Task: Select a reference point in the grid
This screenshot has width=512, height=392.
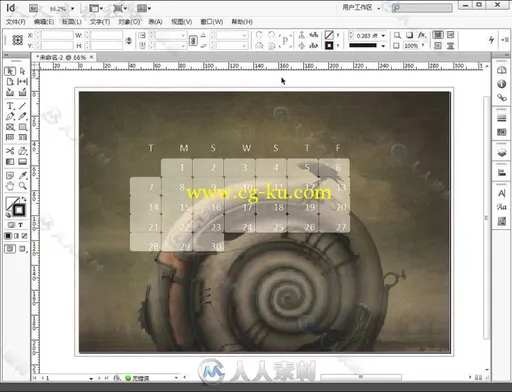Action: click(17, 40)
